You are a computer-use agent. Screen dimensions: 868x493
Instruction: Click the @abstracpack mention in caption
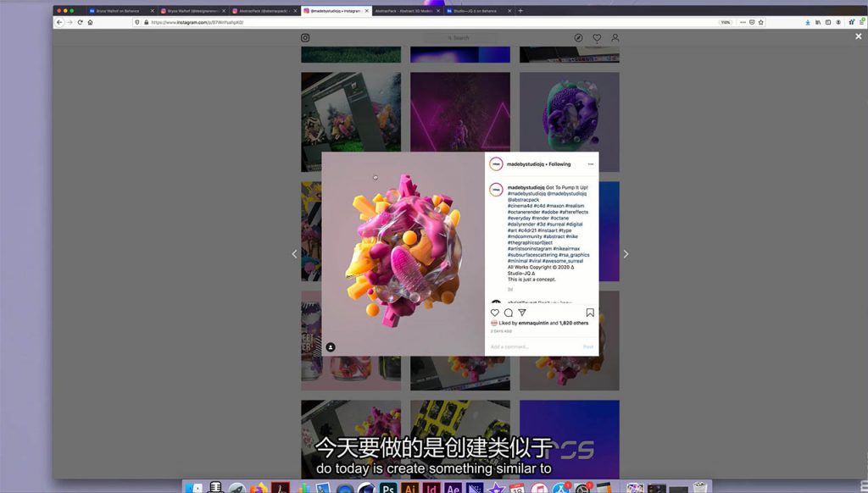(x=523, y=200)
